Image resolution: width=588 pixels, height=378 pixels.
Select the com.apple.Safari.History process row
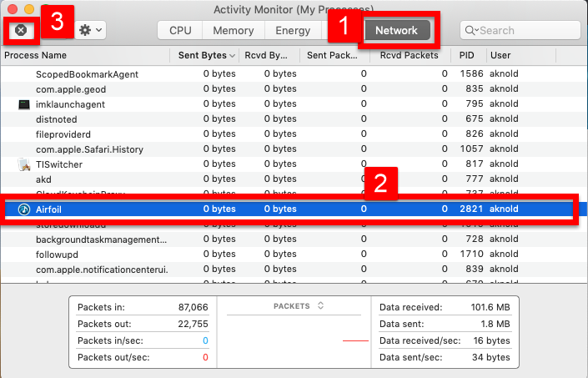point(89,149)
